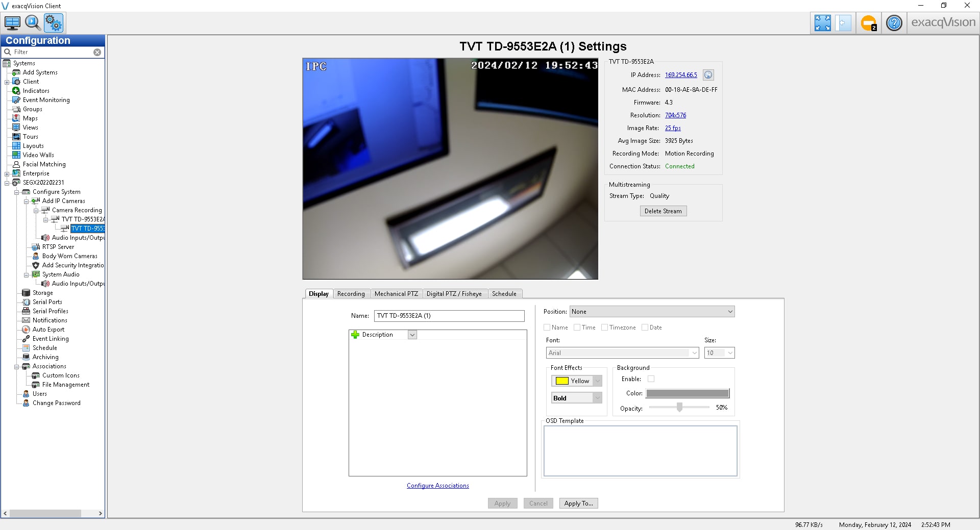Screen dimensions: 980x530
Task: Select RTSP Server icon in tree
Action: pos(36,247)
